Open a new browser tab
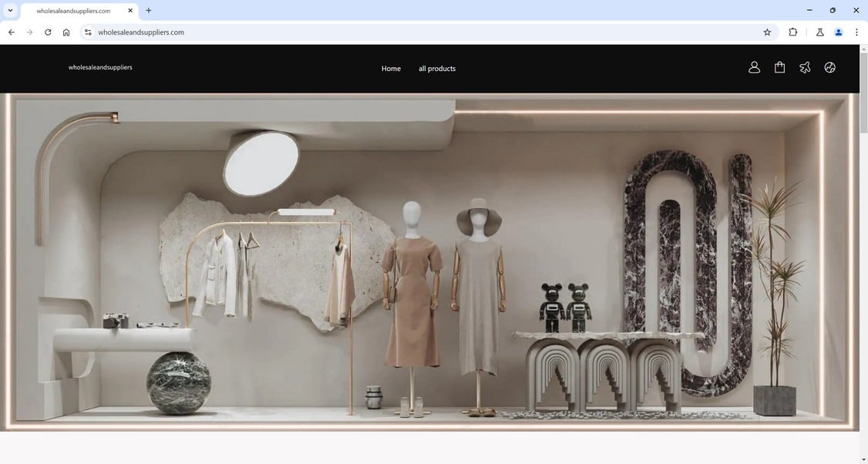 [x=148, y=11]
